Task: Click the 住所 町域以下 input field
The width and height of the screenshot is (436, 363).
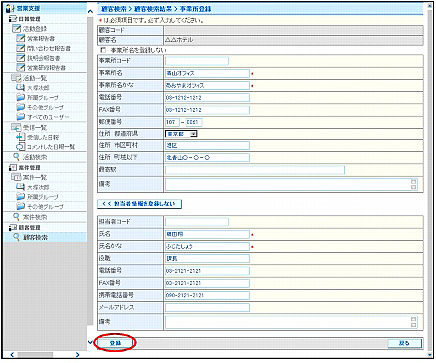Action: click(207, 158)
